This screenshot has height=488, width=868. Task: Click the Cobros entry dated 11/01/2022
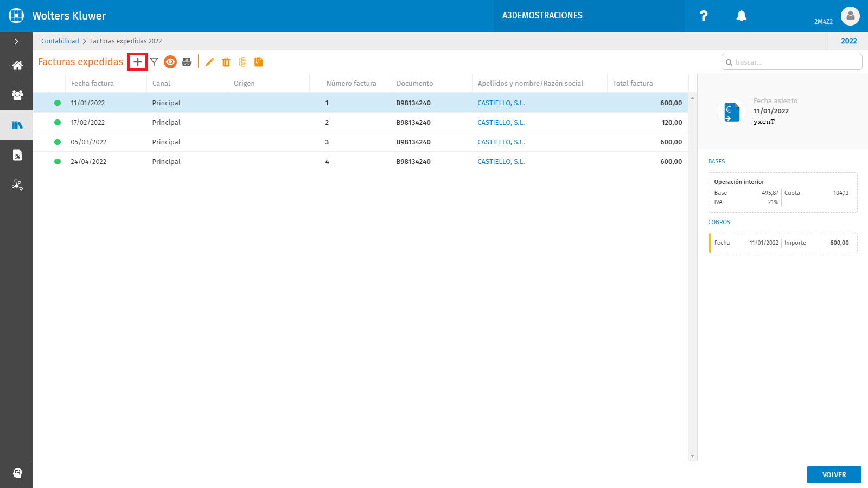(783, 243)
